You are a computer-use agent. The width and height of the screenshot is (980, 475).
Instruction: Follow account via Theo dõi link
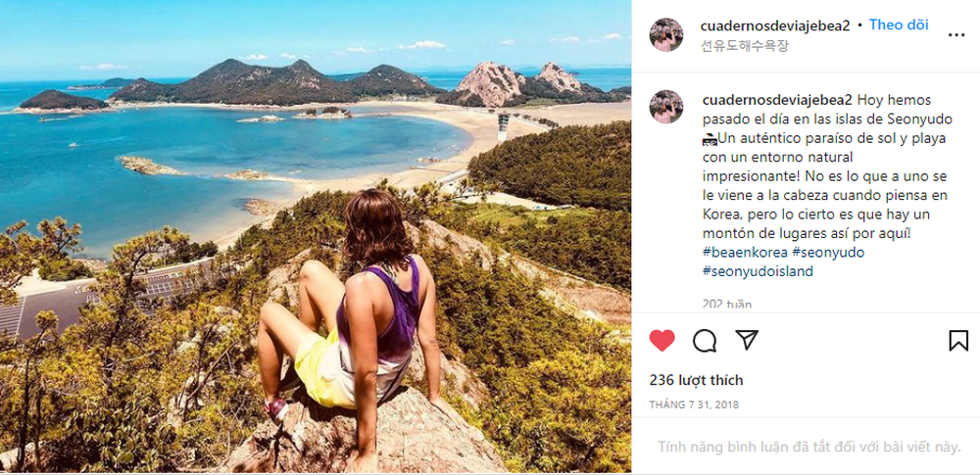(899, 25)
